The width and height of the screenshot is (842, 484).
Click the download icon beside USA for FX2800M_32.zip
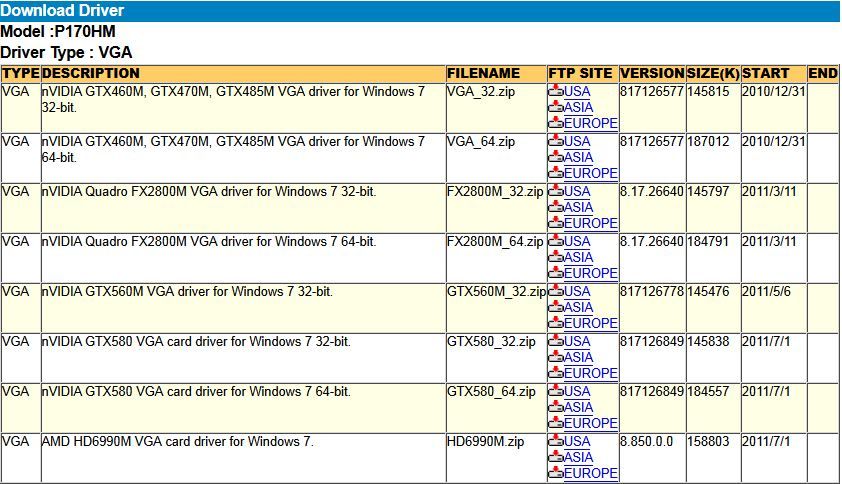[x=555, y=191]
